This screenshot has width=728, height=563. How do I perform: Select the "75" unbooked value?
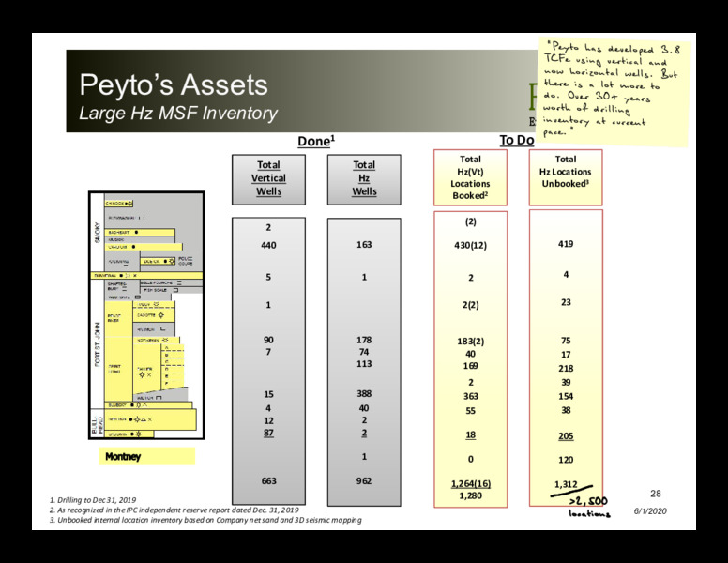pos(566,341)
